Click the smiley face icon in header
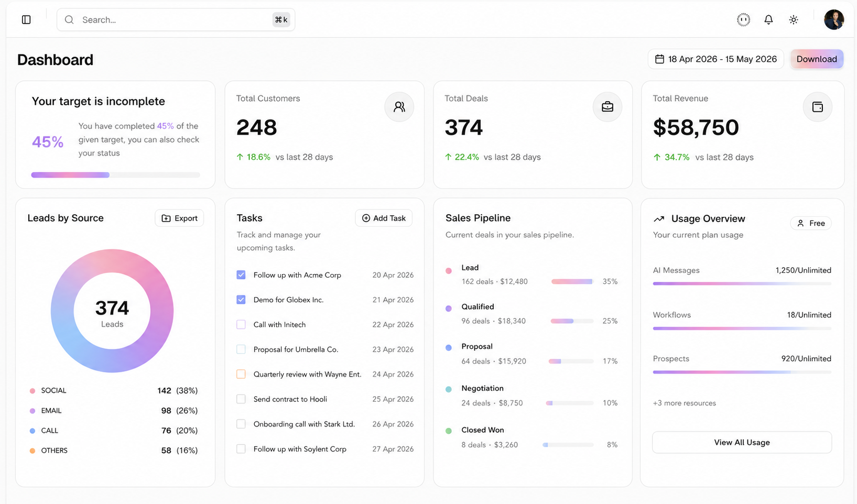 click(x=743, y=20)
